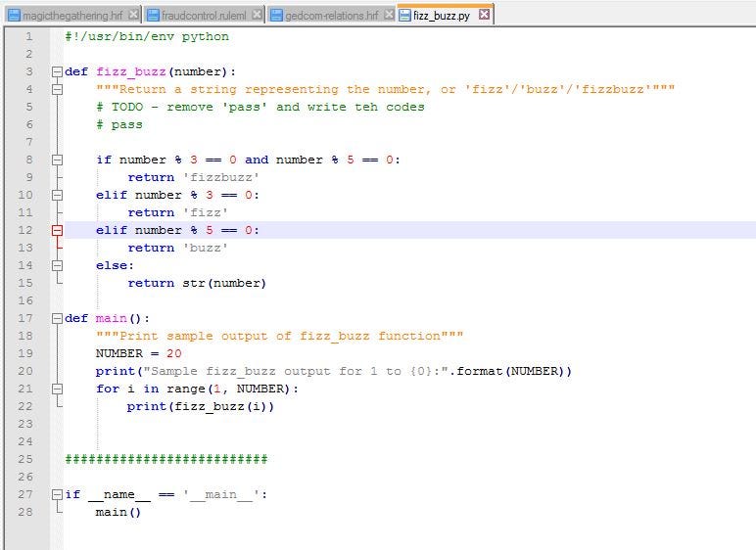This screenshot has height=550, width=756.
Task: Switch to the fraudcontrol.ruleml tab
Action: pos(204,16)
